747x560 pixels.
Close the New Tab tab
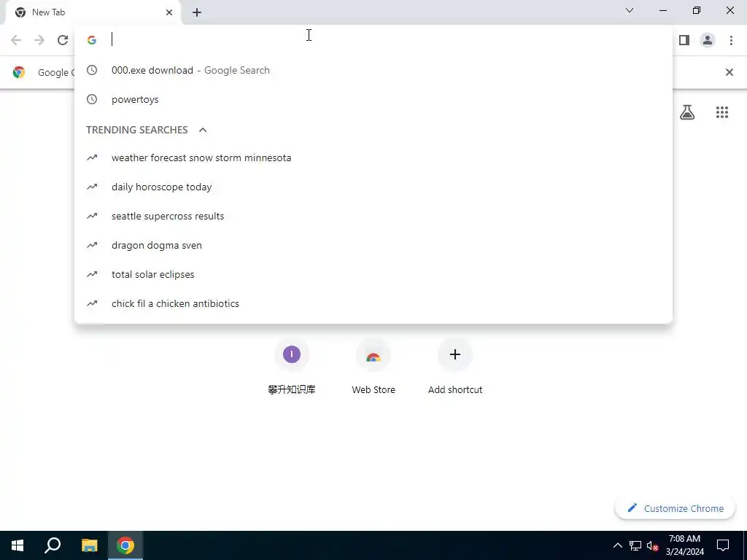[169, 12]
